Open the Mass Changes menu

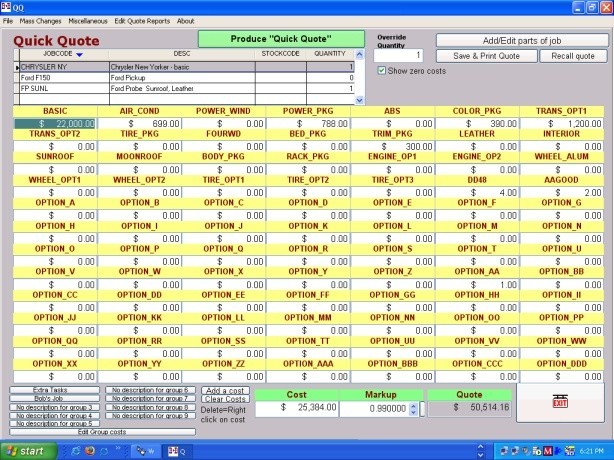click(x=40, y=21)
